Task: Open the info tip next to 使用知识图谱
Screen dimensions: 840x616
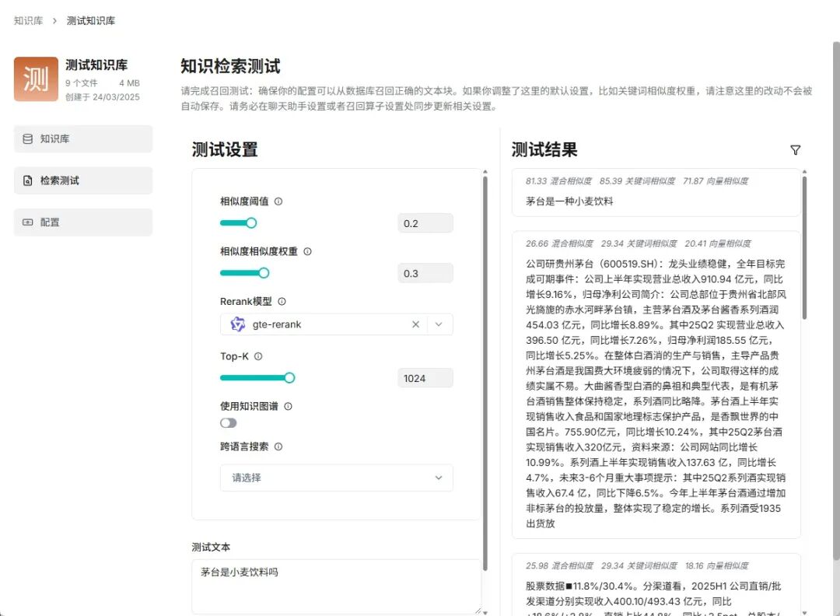Action: pyautogui.click(x=287, y=405)
